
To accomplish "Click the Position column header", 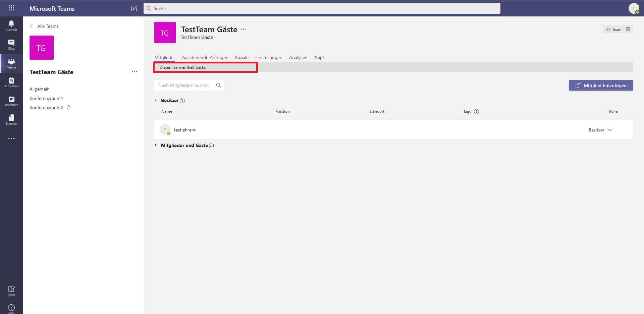I will (x=282, y=111).
